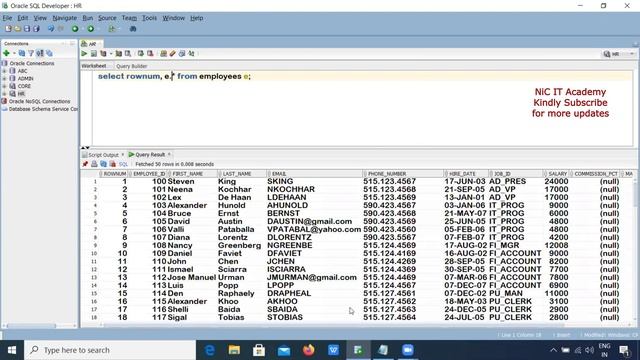The image size is (640, 360).
Task: Expand the HR connection node
Action: pyautogui.click(x=4, y=94)
